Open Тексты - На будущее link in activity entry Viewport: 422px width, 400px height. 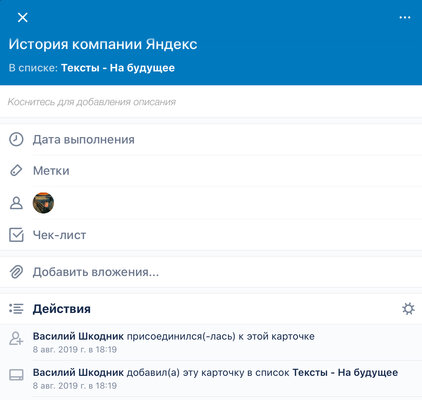click(x=345, y=372)
